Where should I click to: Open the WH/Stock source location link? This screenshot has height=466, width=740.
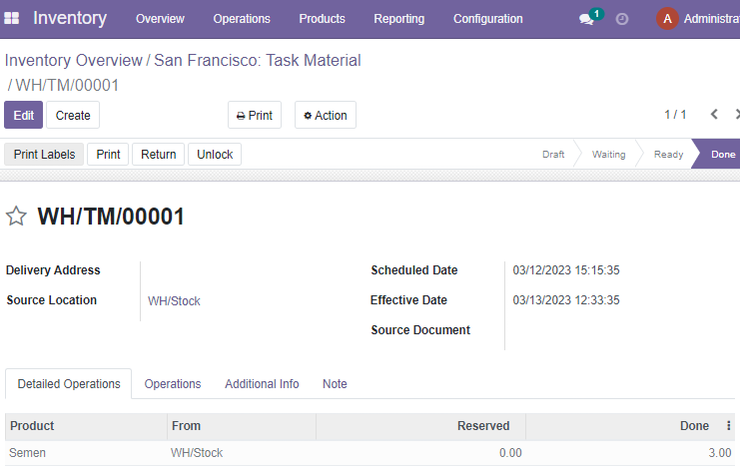coord(174,301)
